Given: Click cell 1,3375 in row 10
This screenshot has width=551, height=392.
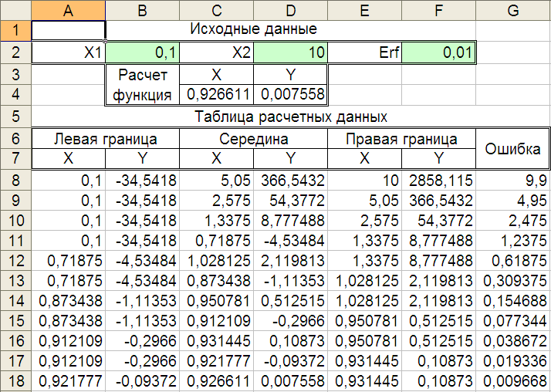Looking at the screenshot, I should [216, 220].
